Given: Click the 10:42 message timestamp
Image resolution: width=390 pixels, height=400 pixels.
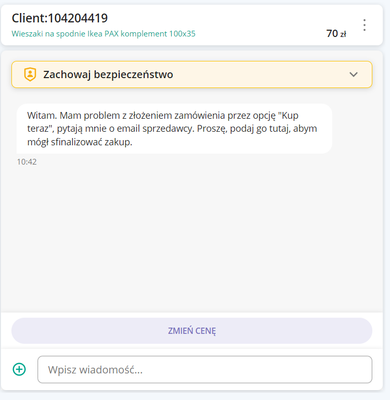Looking at the screenshot, I should click(x=27, y=162).
